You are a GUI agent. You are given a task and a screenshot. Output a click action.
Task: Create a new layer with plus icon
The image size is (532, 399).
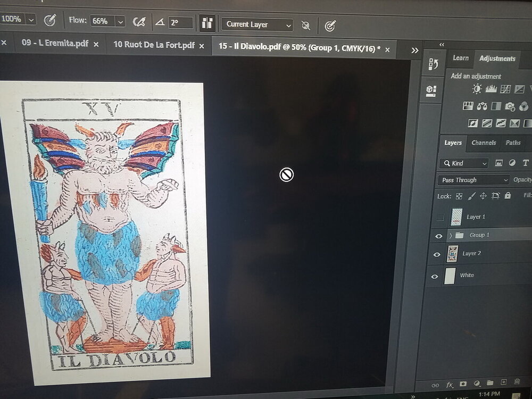pos(503,382)
